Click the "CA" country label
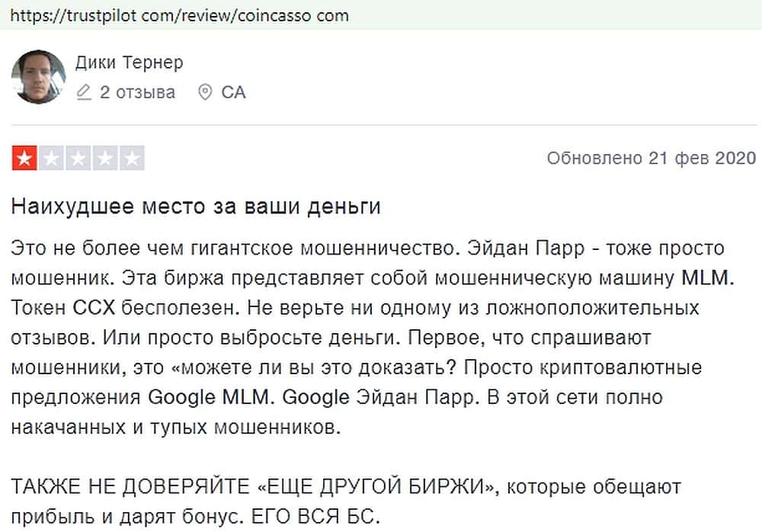 [x=233, y=93]
